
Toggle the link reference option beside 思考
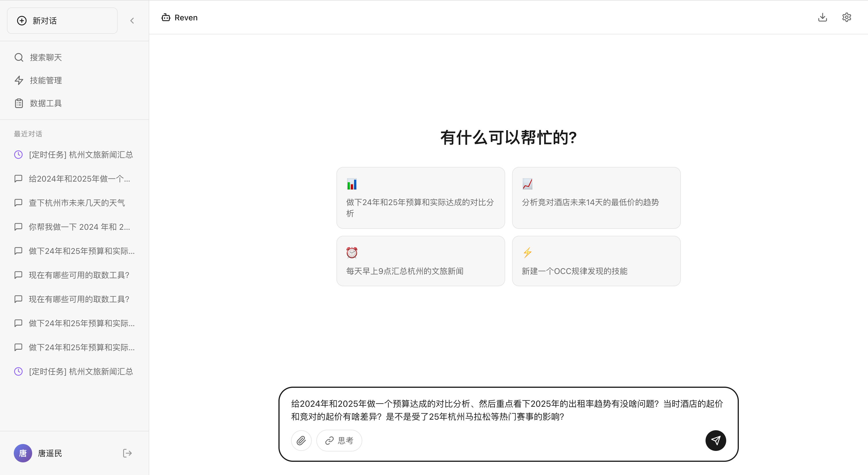tap(329, 440)
